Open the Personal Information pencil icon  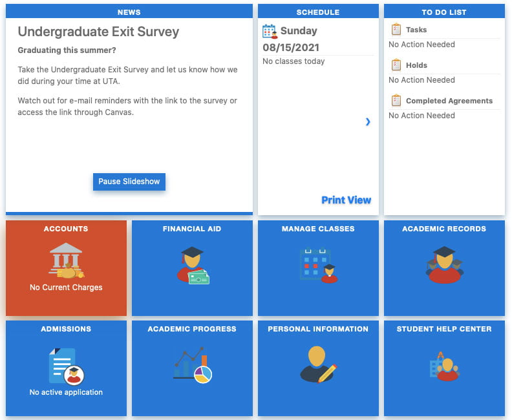click(318, 364)
